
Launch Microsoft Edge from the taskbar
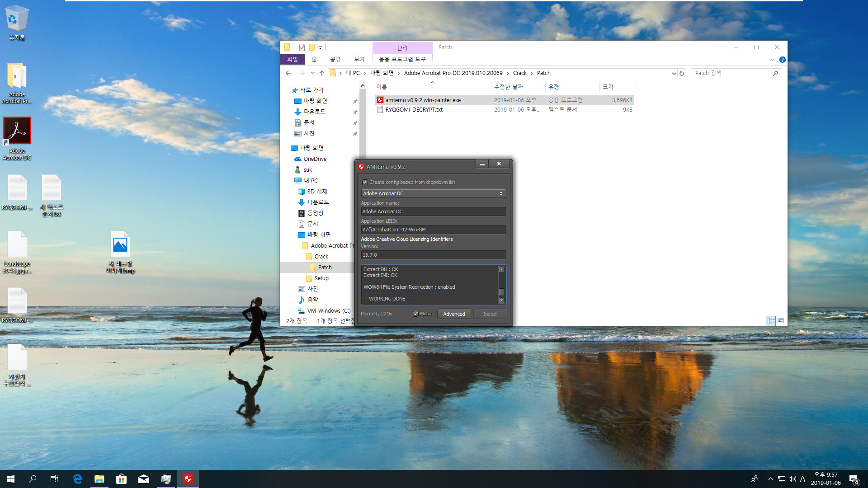point(77,479)
